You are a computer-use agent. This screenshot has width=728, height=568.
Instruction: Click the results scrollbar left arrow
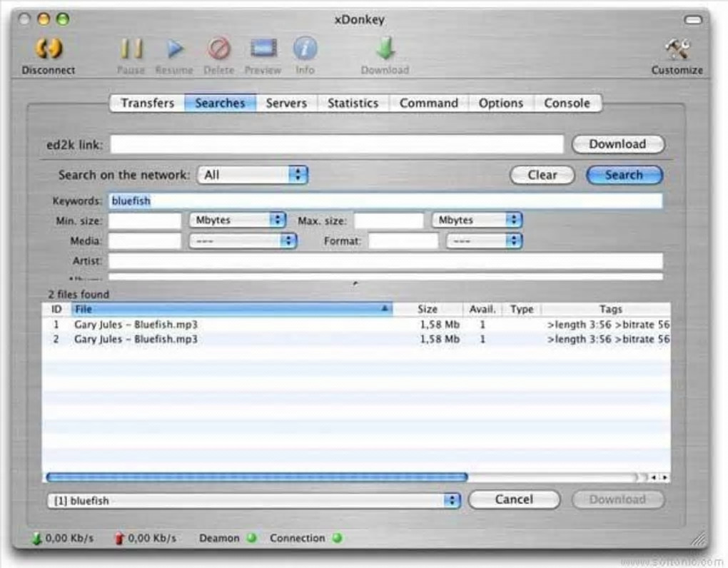tap(654, 477)
